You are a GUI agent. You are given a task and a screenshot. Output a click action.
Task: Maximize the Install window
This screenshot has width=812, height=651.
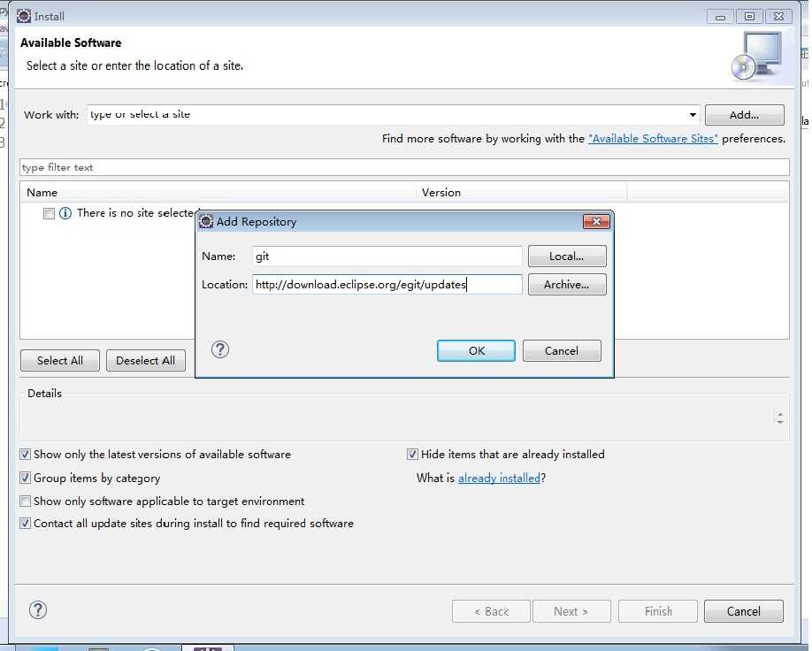(x=749, y=17)
